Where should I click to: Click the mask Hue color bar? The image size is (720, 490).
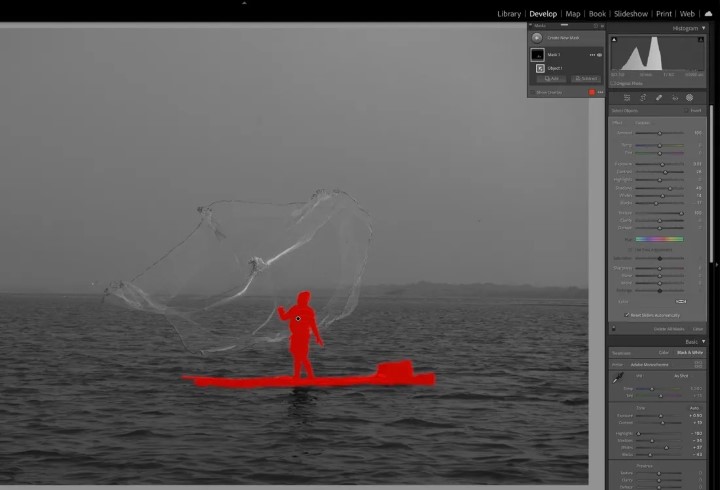[659, 239]
